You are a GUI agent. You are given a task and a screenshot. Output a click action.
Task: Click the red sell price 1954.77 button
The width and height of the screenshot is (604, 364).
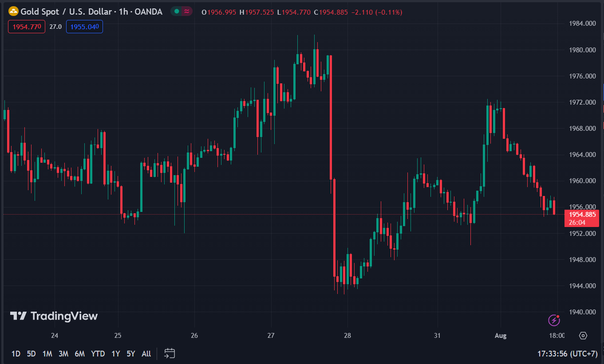pos(26,27)
